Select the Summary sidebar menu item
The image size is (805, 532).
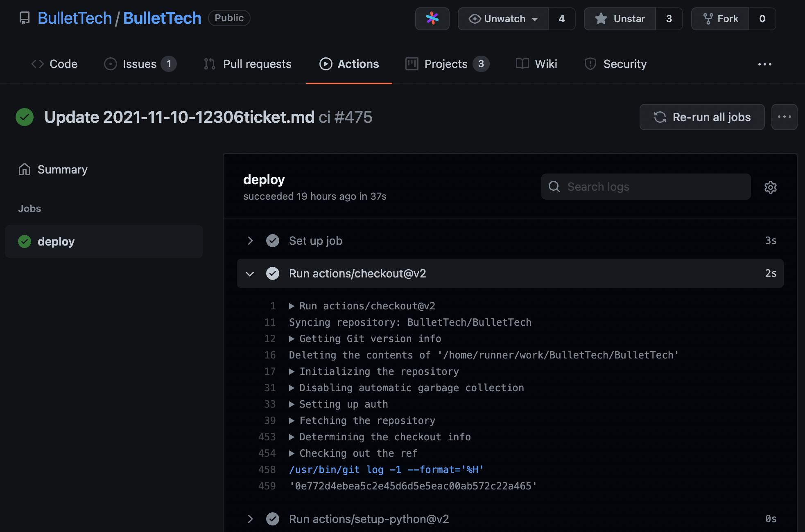pyautogui.click(x=62, y=169)
